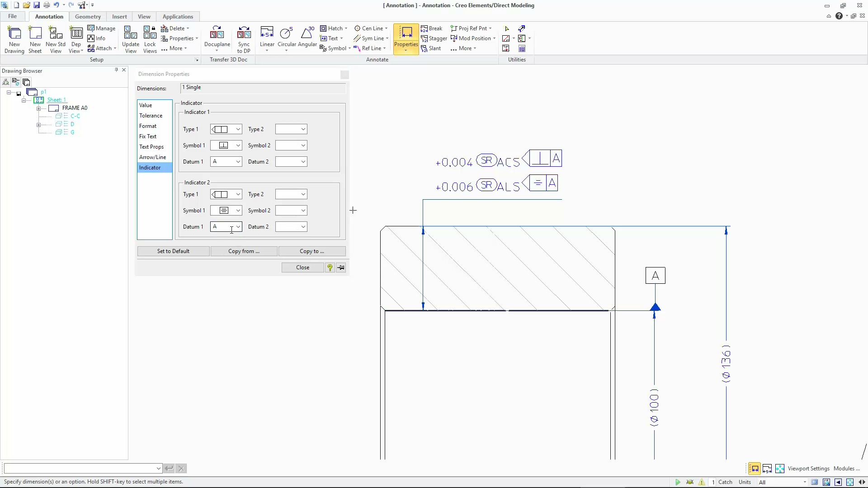Viewport: 868px width, 488px height.
Task: Switch to the Insert tab
Action: tap(119, 16)
